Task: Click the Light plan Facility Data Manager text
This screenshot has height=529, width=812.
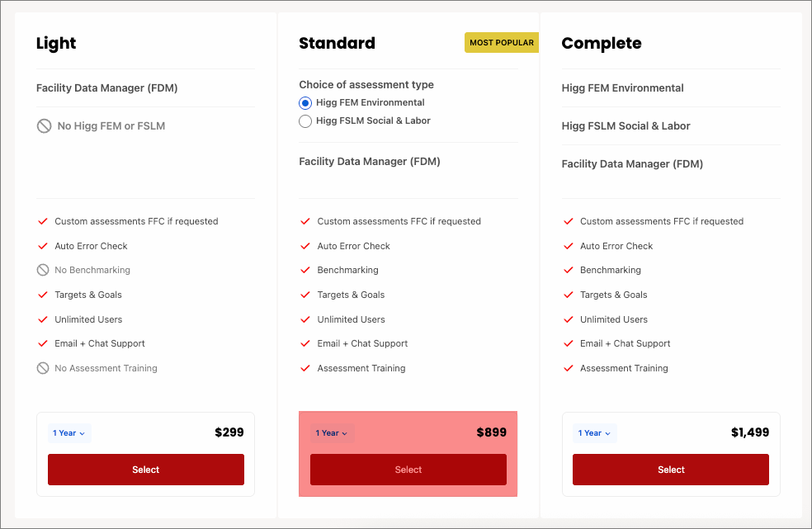Action: coord(106,88)
